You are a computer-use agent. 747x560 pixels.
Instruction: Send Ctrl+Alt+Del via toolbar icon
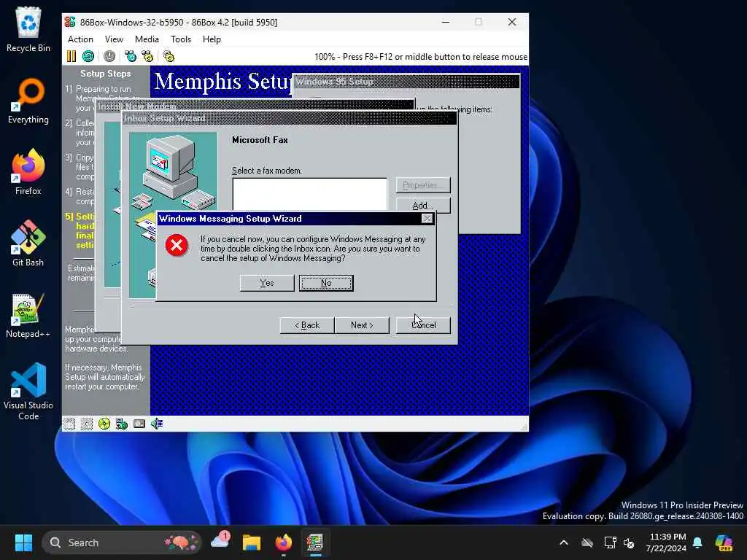point(130,56)
